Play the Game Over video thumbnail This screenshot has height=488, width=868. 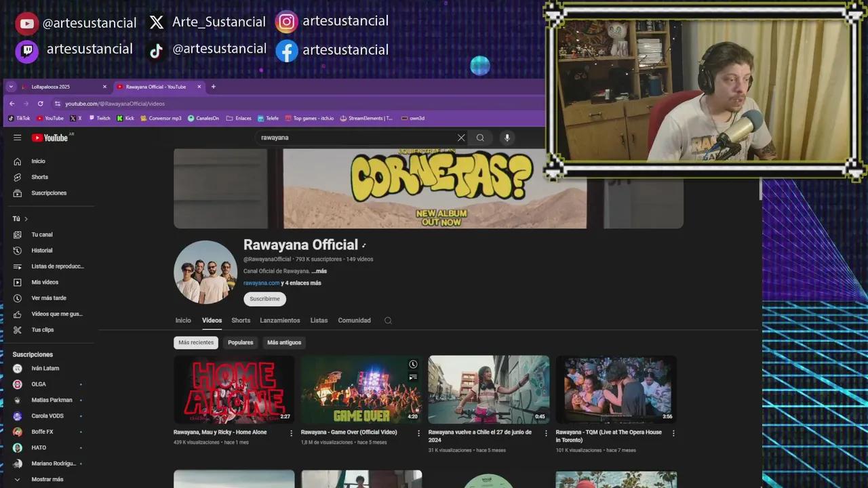(x=361, y=390)
